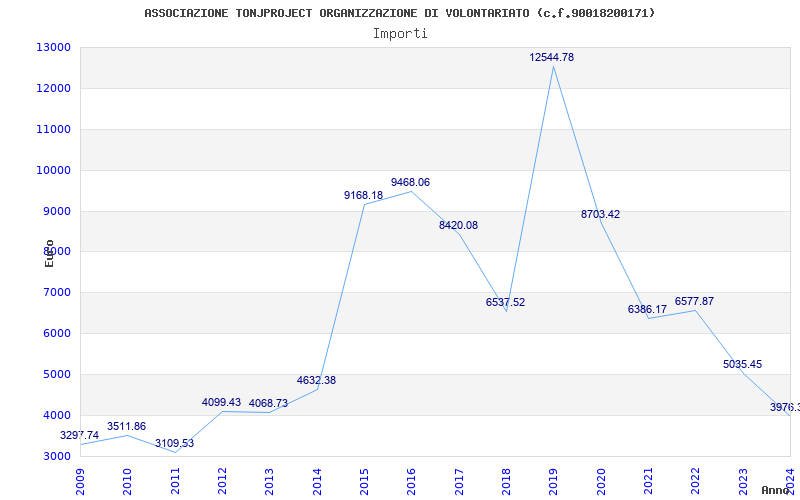The width and height of the screenshot is (800, 500).
Task: Click the 12544.78 peak data label
Action: (552, 57)
